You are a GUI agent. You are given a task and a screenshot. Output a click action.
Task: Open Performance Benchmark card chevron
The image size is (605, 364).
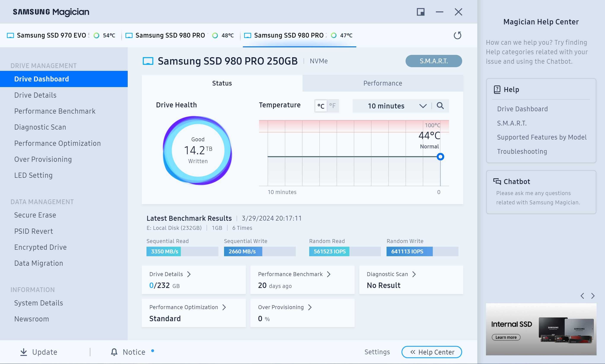329,274
